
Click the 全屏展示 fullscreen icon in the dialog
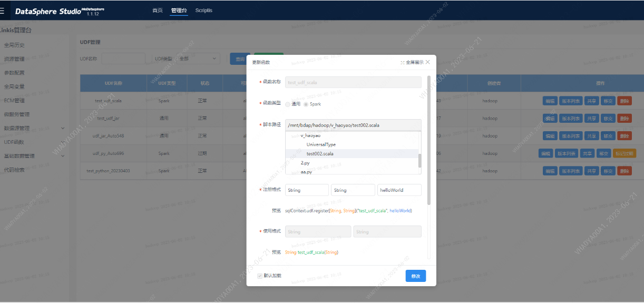point(403,62)
